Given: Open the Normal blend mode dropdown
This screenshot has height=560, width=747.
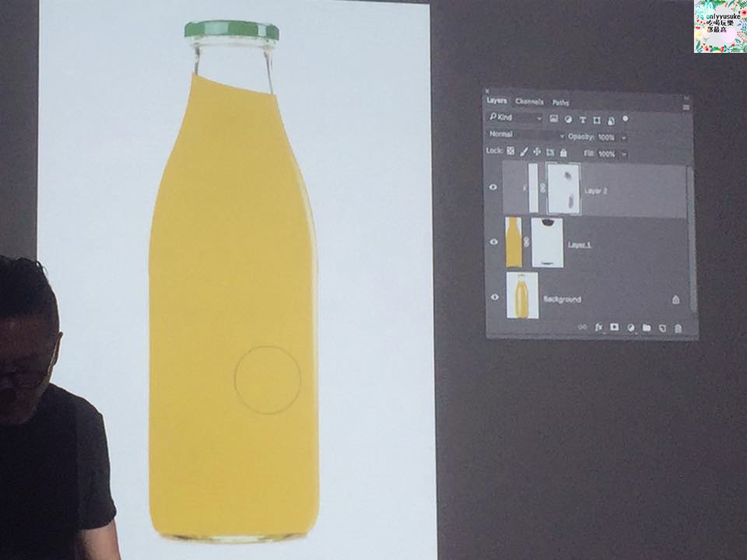Looking at the screenshot, I should (524, 135).
